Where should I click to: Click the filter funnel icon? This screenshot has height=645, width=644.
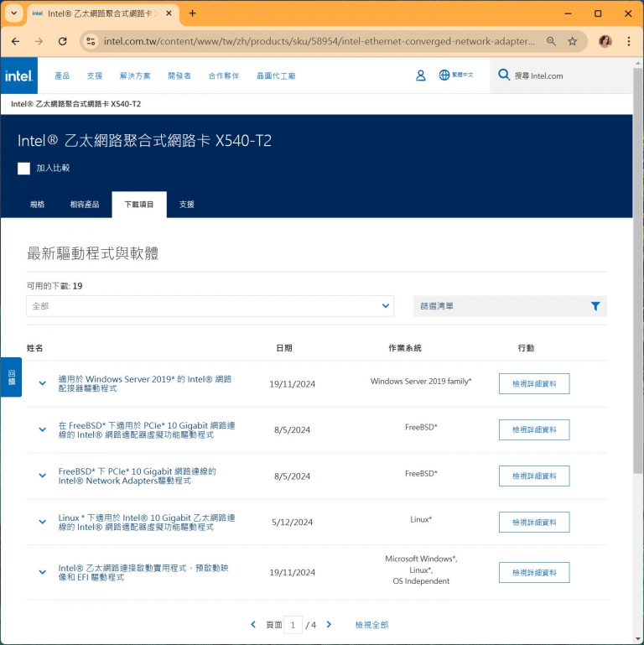595,306
